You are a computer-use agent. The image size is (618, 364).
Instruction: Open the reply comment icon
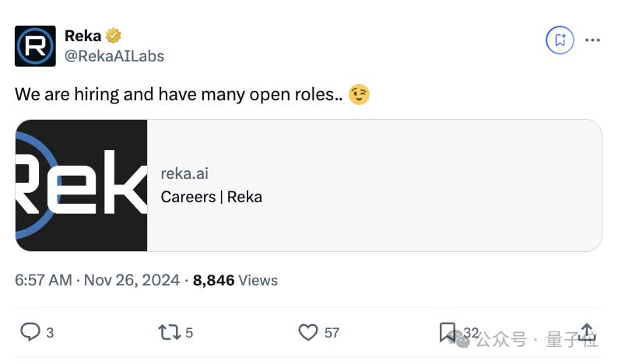(x=30, y=331)
